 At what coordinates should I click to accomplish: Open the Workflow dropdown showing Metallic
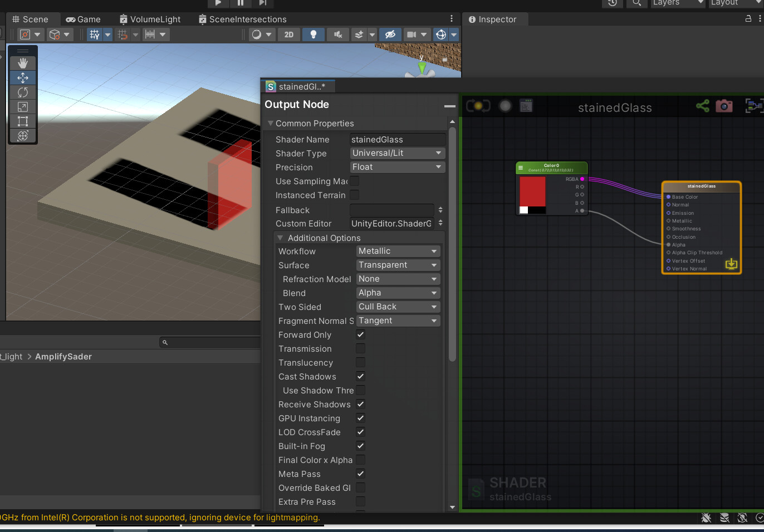(x=398, y=251)
